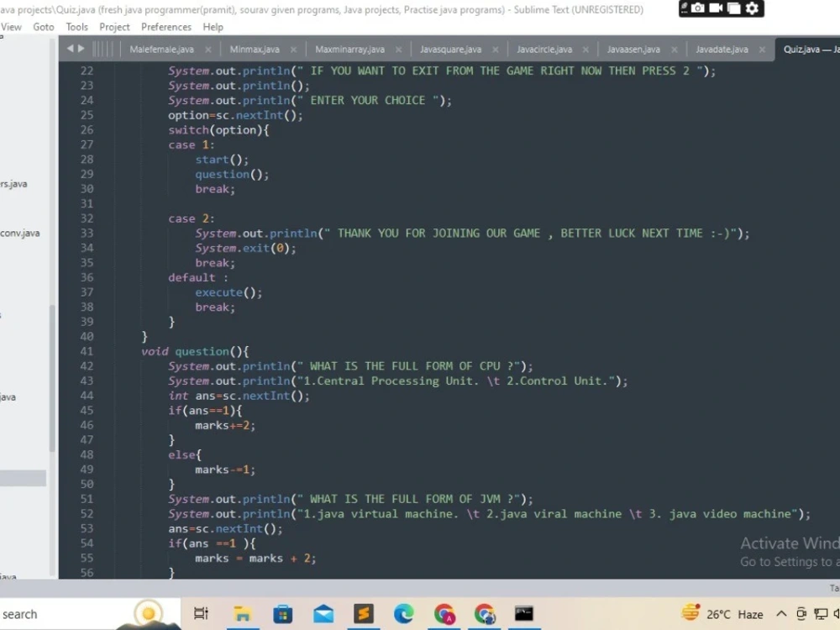Switch to the Maxminarray.java tab
The image size is (840, 630).
[349, 50]
